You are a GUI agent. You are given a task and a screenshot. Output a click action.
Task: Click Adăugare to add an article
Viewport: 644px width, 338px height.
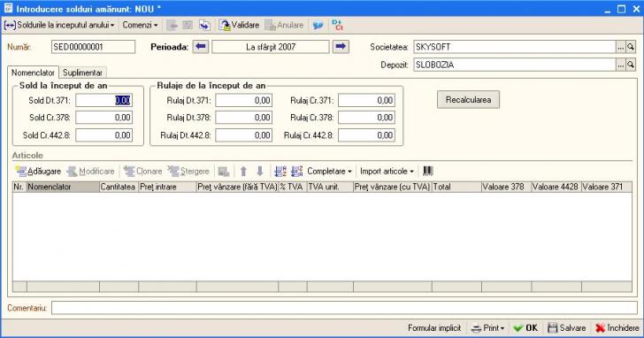[38, 172]
